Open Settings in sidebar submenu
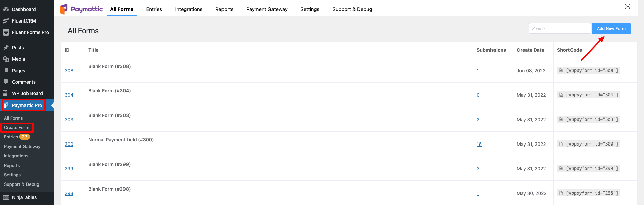 click(x=12, y=175)
